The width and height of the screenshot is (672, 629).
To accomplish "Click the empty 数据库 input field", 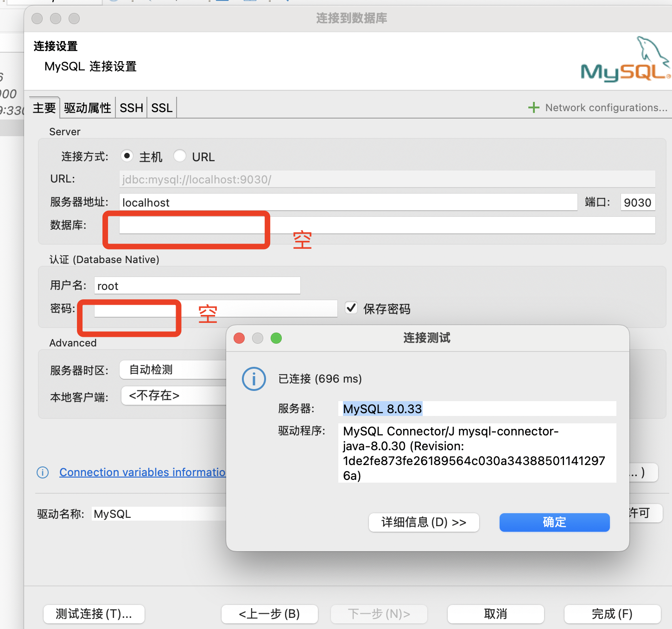I will coord(387,225).
